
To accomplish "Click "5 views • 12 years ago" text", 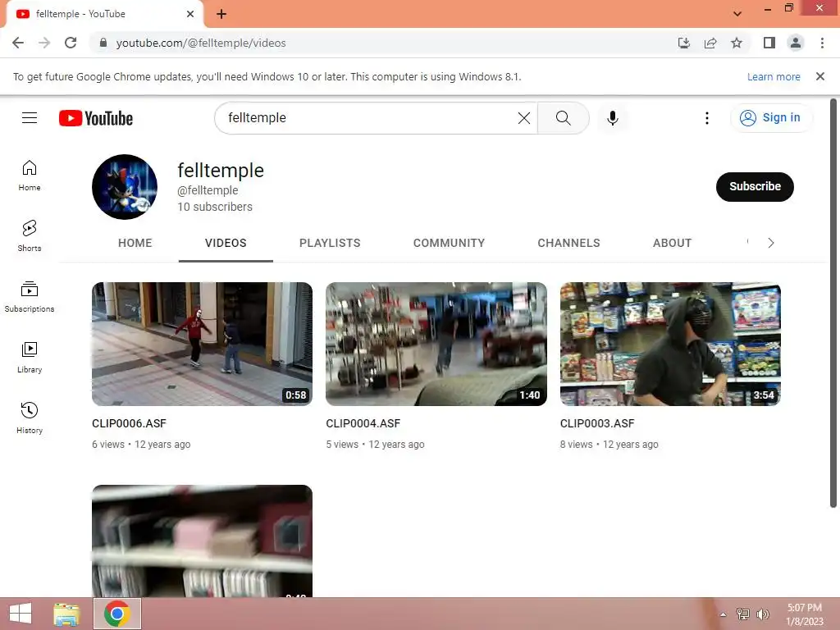I will coord(375,444).
